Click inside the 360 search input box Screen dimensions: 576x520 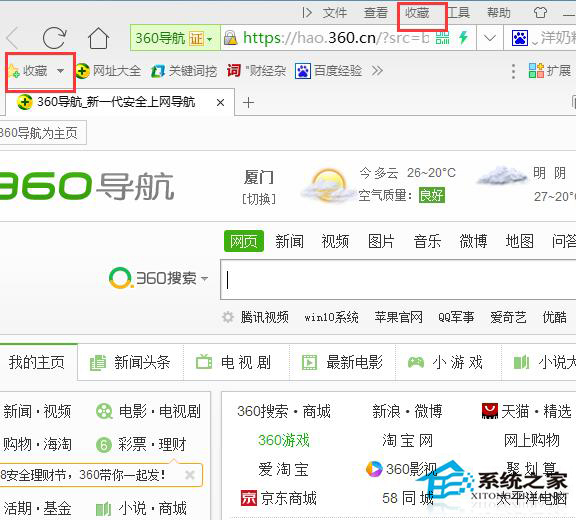398,280
